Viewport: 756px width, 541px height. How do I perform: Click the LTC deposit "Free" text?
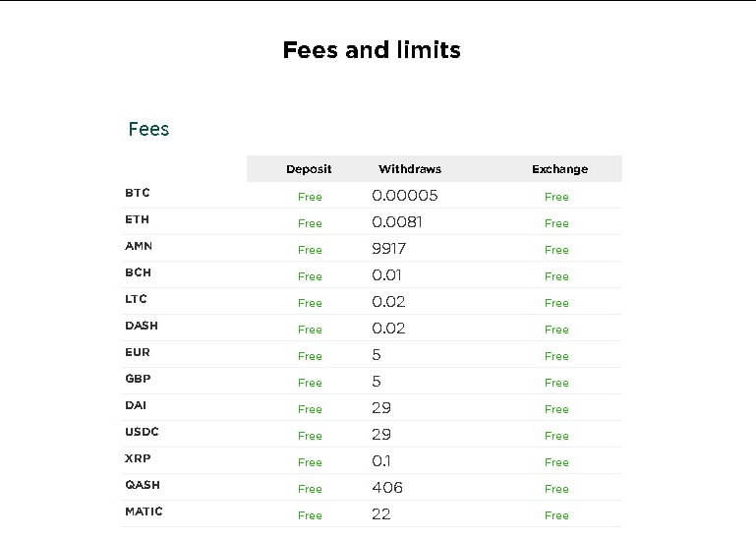coord(310,303)
